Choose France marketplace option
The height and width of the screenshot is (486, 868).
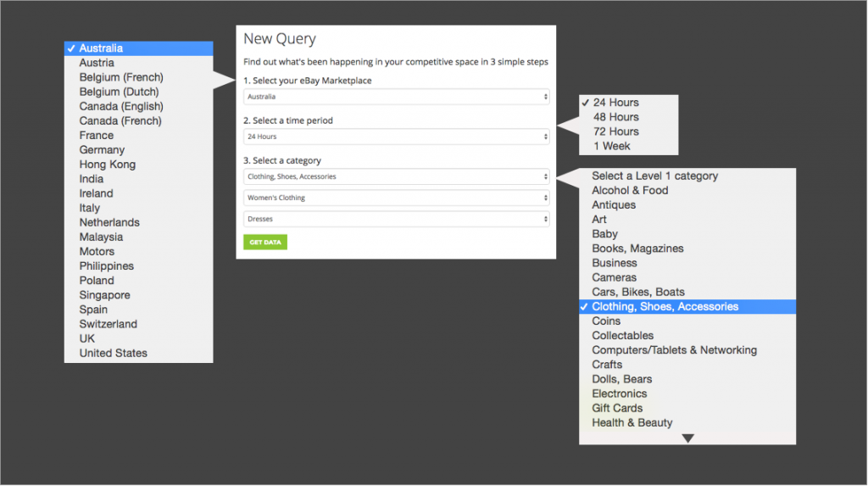click(x=138, y=135)
